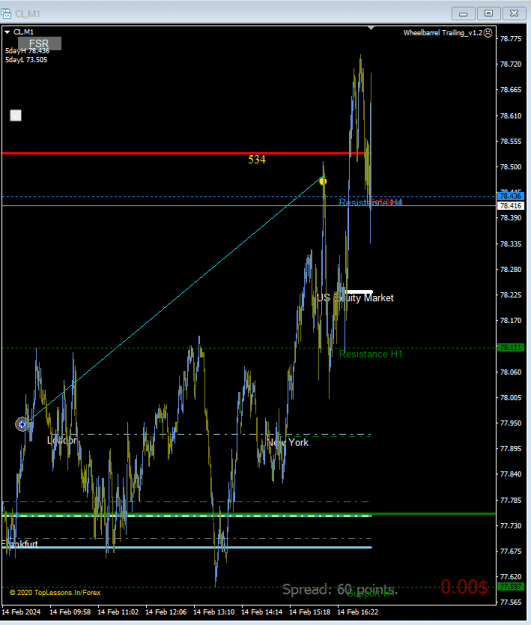Click the 14 Feb 16:22 time label
Viewport: 531px width, 625px height.
tap(358, 612)
